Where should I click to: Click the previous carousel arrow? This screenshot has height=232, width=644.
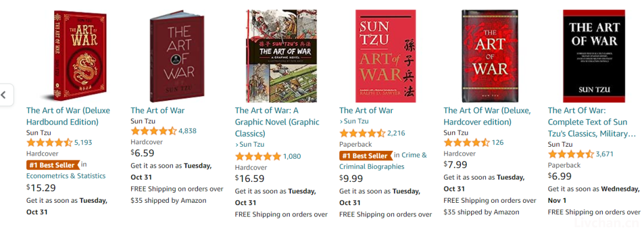(4, 95)
